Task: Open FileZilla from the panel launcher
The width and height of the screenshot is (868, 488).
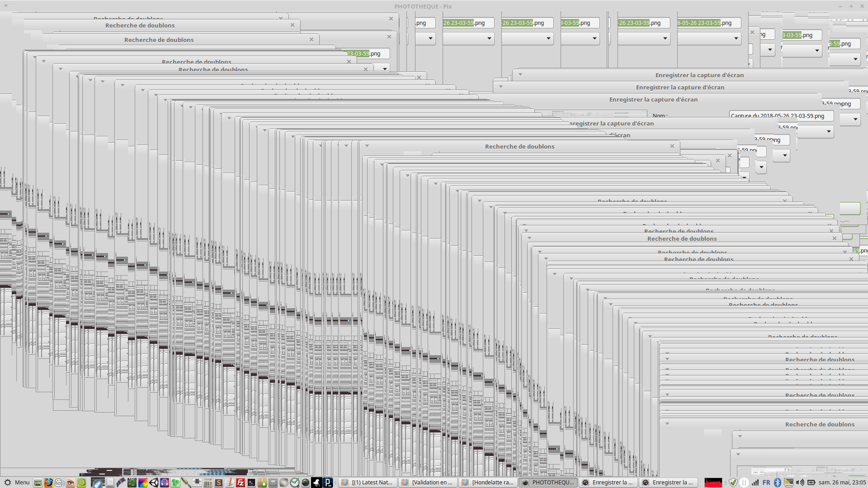Action: click(241, 483)
